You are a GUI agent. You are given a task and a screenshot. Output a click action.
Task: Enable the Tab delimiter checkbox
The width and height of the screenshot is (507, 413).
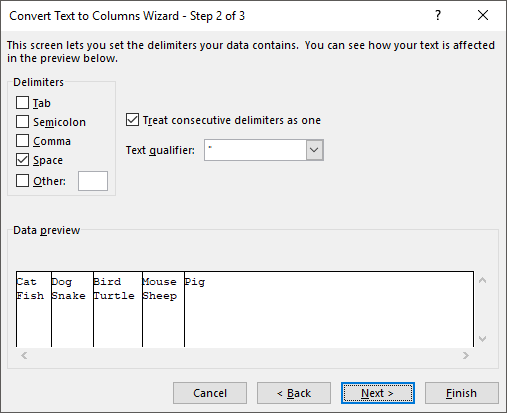click(22, 103)
